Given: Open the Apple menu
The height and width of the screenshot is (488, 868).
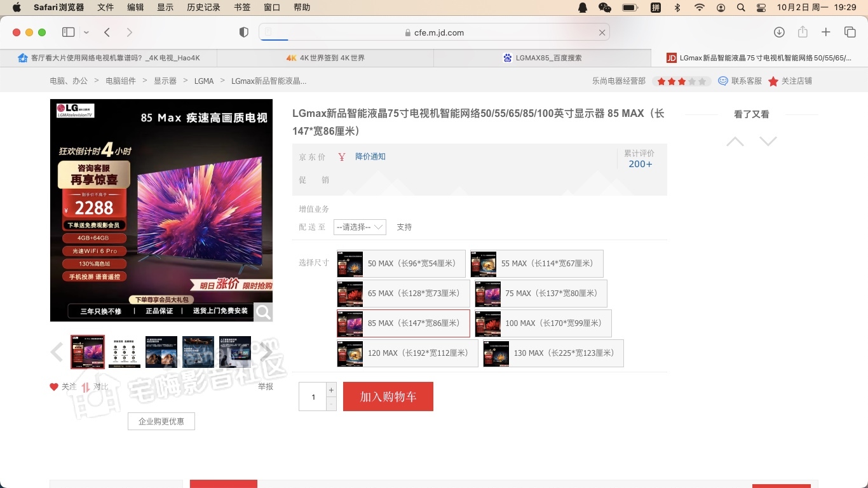Looking at the screenshot, I should (17, 8).
